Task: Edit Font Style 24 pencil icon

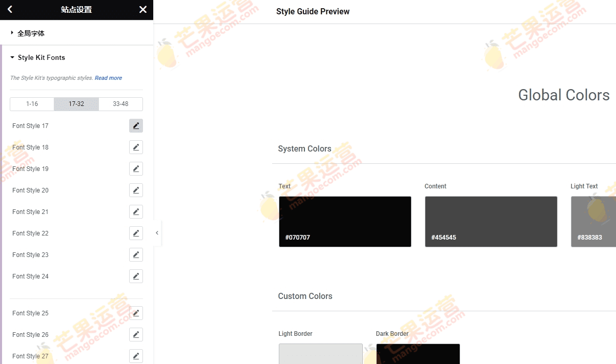Action: [x=136, y=276]
